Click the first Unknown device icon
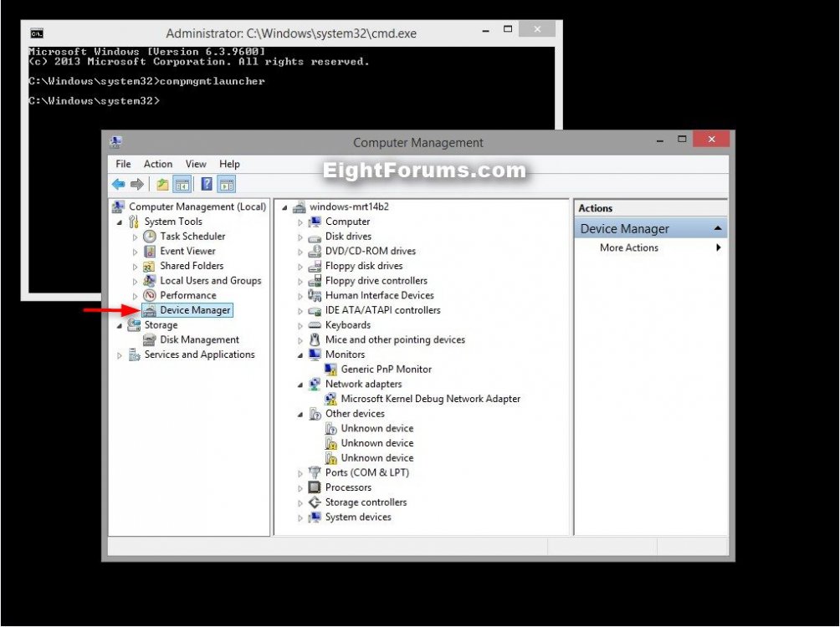This screenshot has width=840, height=627. point(330,429)
